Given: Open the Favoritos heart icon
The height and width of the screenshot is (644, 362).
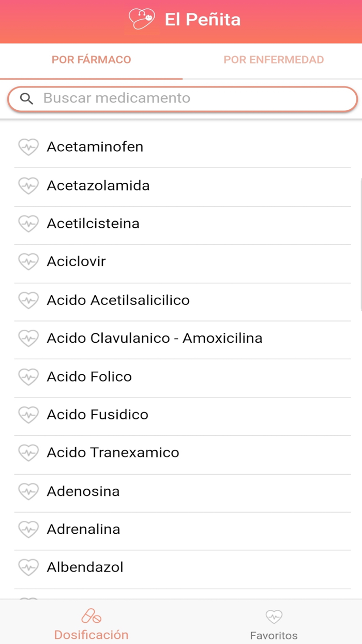Looking at the screenshot, I should click(274, 617).
